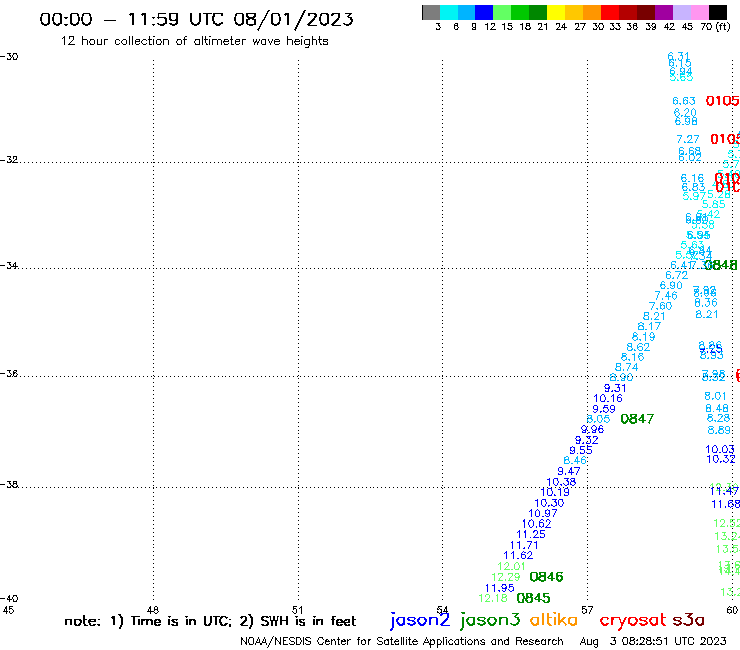Click the '24' color scale label
Screen dimensions: 740x650
coord(561,27)
